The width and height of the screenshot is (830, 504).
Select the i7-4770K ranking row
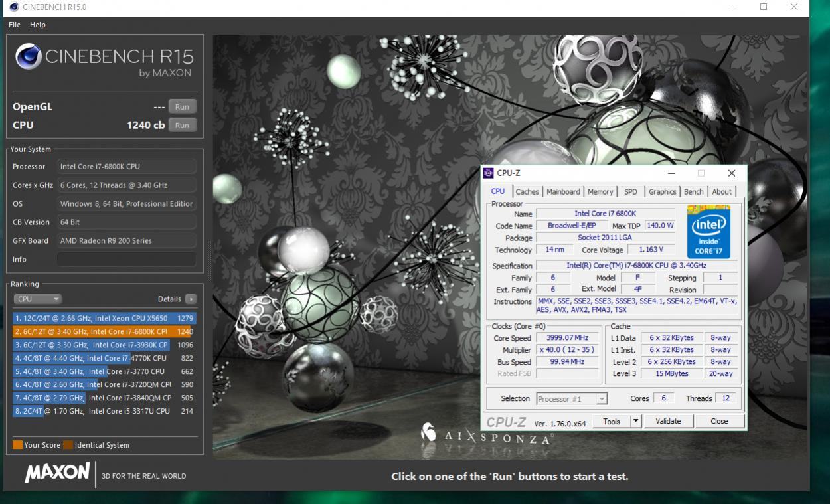(x=104, y=359)
